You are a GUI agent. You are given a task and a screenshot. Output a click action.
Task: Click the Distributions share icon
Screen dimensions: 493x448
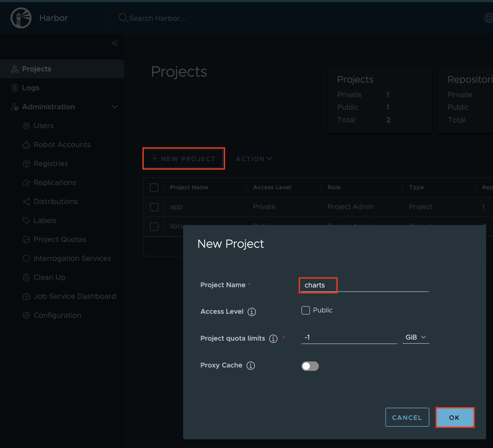point(26,202)
